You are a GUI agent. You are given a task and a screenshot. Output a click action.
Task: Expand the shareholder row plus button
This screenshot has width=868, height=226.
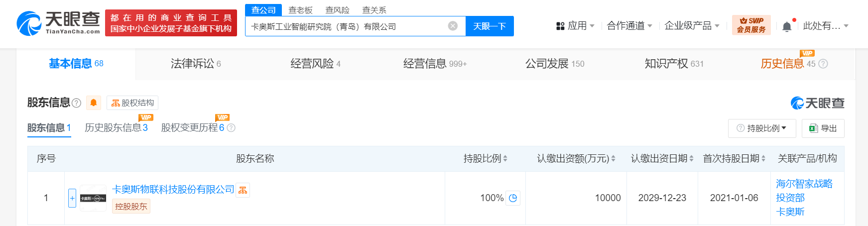coord(72,198)
